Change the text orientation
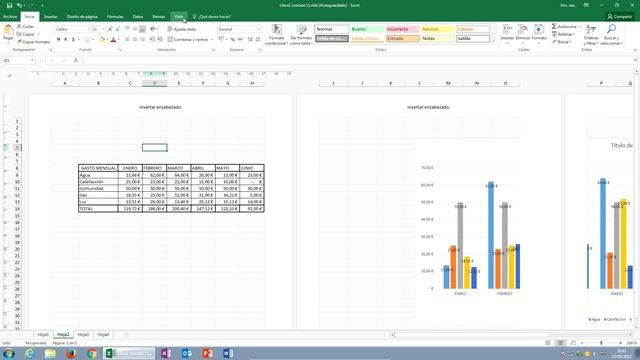This screenshot has width=640, height=360. (x=153, y=29)
